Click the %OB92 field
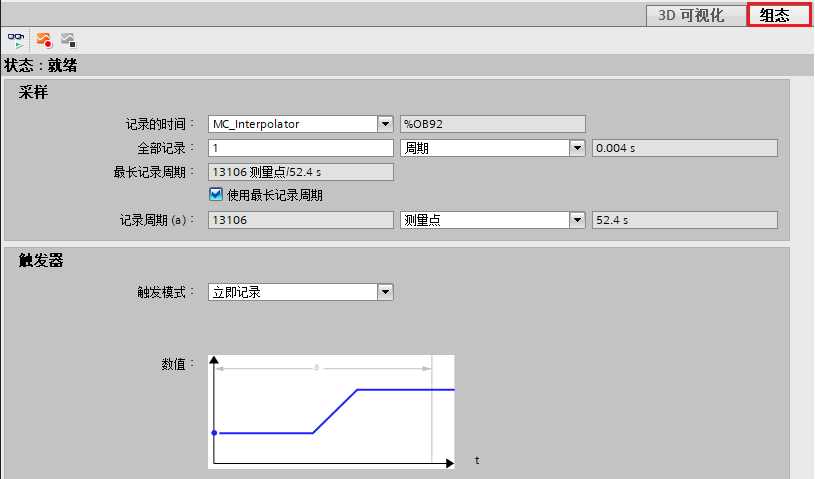 pos(492,124)
